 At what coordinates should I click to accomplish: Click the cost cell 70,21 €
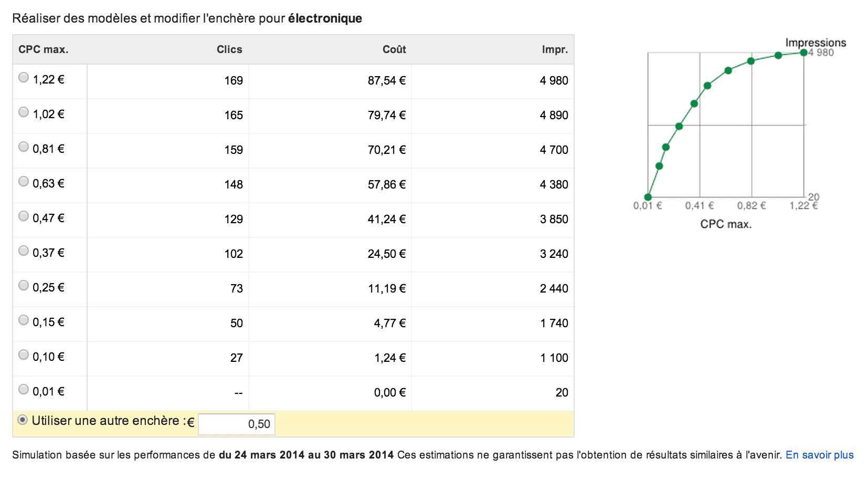pyautogui.click(x=387, y=150)
